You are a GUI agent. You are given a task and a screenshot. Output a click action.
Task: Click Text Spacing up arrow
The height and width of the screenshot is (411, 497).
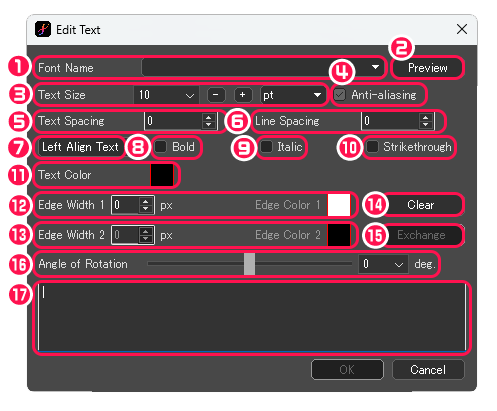click(x=209, y=117)
